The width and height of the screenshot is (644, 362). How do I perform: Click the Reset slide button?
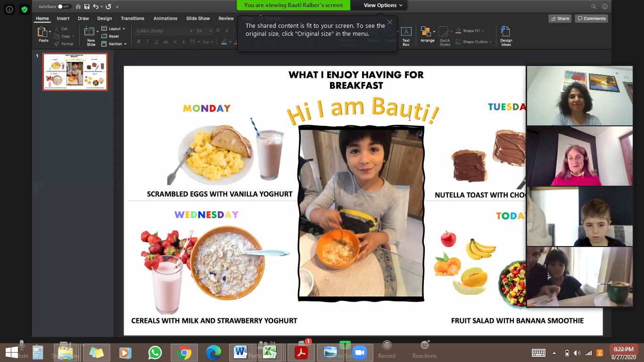click(x=110, y=36)
